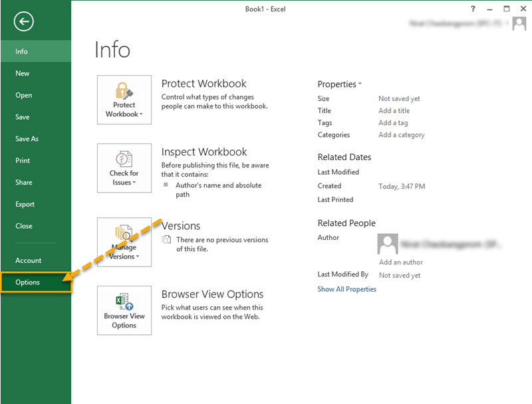Open the Account page
The height and width of the screenshot is (404, 532).
[x=36, y=260]
